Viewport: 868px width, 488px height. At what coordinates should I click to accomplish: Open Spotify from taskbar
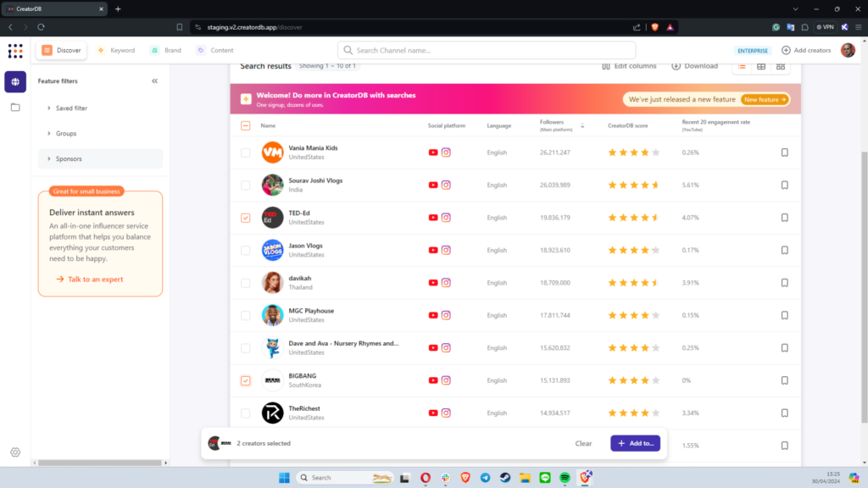[x=565, y=478]
